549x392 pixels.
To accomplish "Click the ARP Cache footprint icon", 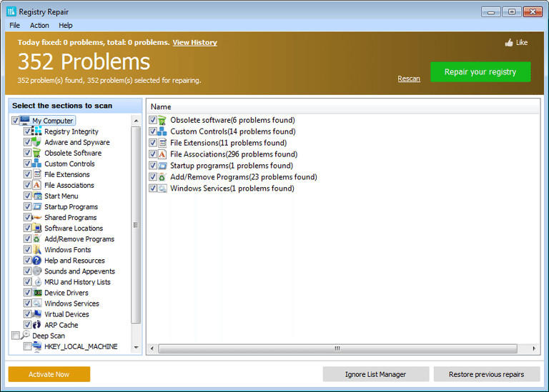I will [x=36, y=325].
